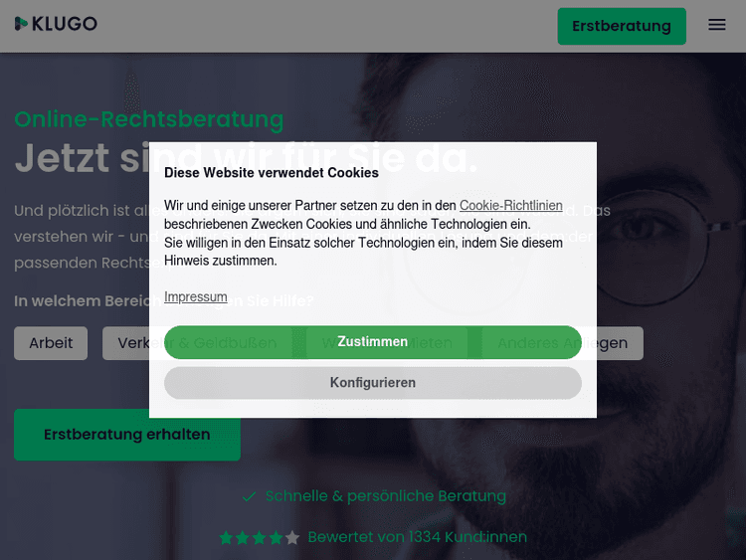Click the grey fifth rating star
The height and width of the screenshot is (560, 746).
[x=292, y=538]
